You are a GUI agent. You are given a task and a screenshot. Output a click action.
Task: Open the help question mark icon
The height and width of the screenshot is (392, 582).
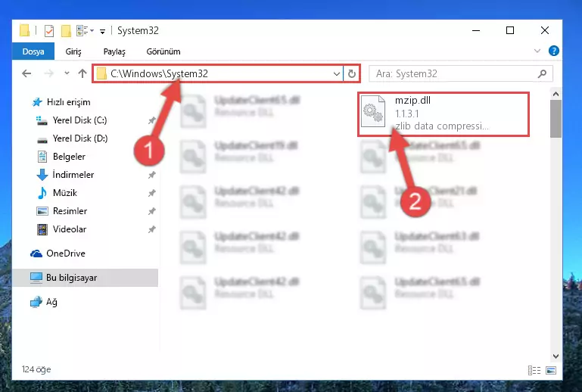pyautogui.click(x=553, y=51)
